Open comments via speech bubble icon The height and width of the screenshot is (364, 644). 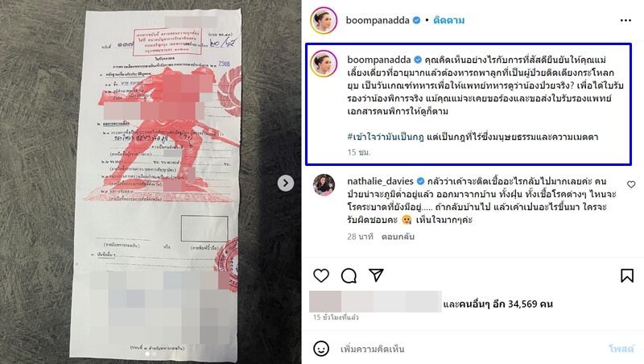coord(349,275)
